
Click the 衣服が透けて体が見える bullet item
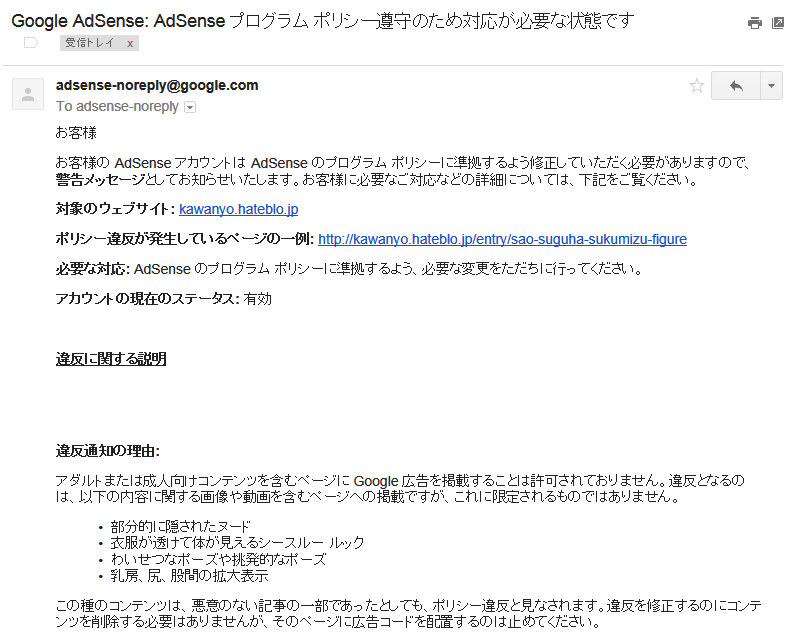[x=237, y=543]
